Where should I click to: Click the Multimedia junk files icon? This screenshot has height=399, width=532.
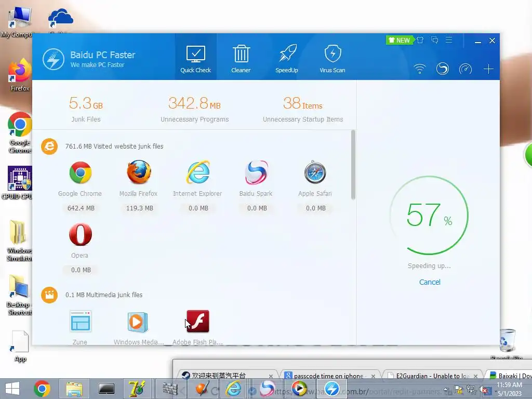(x=49, y=295)
